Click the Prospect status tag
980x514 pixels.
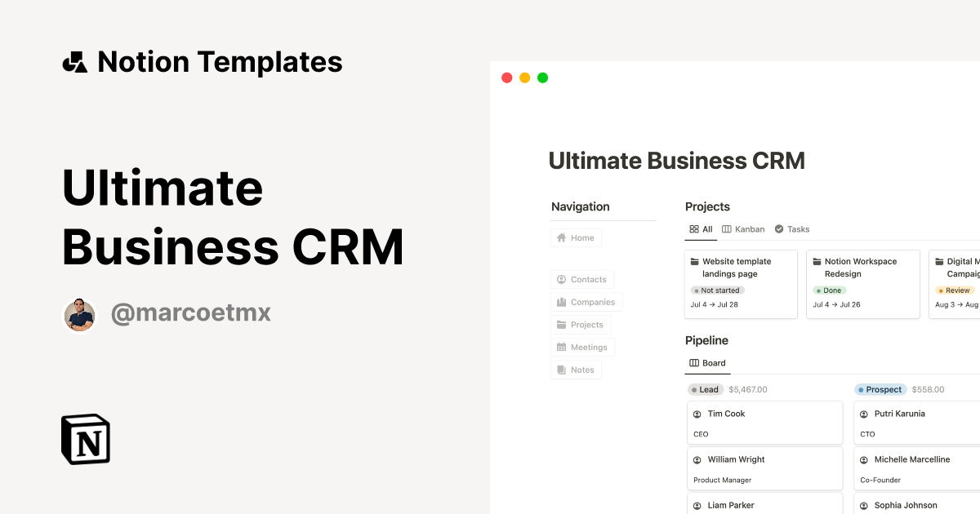(x=880, y=390)
